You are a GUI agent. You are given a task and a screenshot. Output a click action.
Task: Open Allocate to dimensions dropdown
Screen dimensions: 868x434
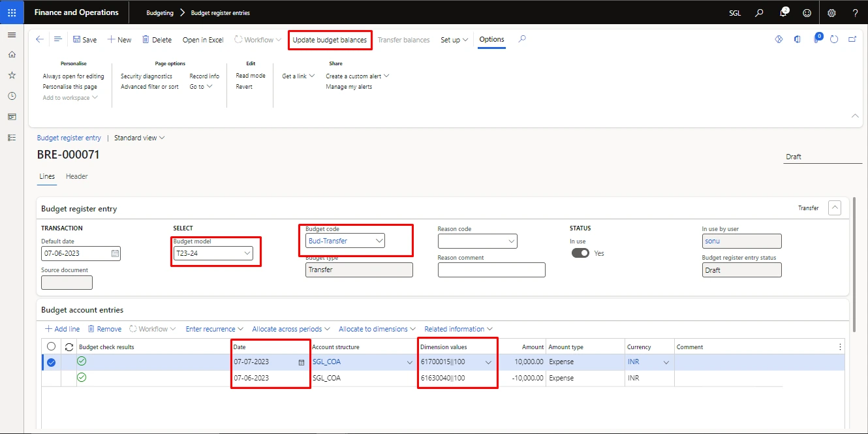pos(378,329)
